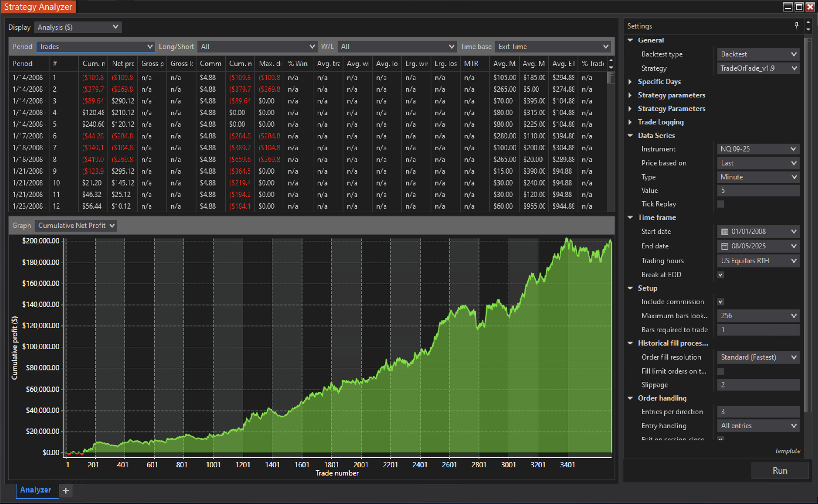The image size is (818, 504).
Task: Enable the Tick Replay checkbox
Action: point(721,204)
